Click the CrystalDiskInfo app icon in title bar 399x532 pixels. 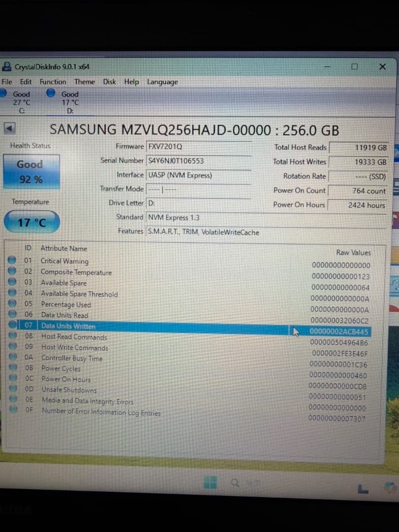pos(6,66)
